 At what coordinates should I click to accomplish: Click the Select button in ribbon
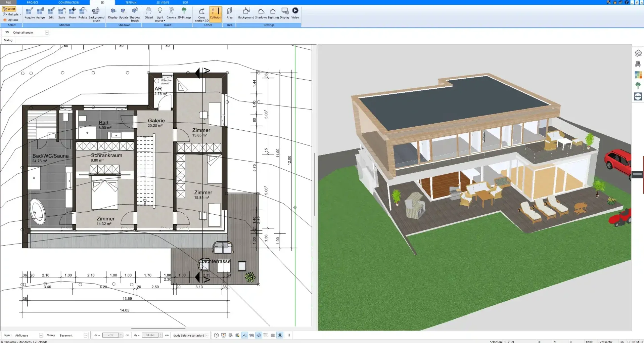point(9,9)
